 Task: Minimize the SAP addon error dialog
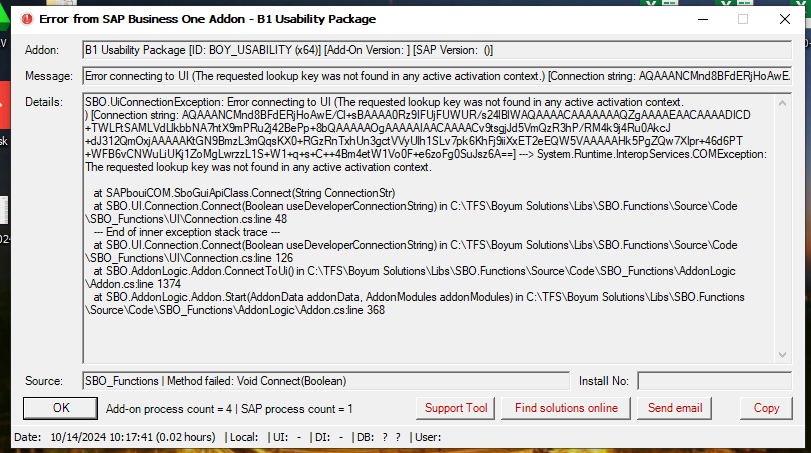click(x=702, y=19)
